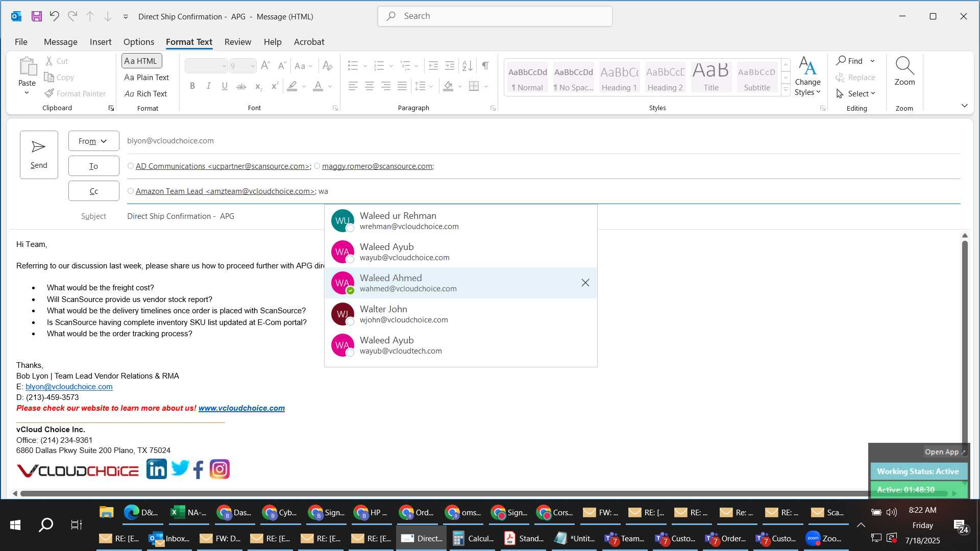This screenshot has height=551, width=980.
Task: Click the Subject field text
Action: pos(181,216)
